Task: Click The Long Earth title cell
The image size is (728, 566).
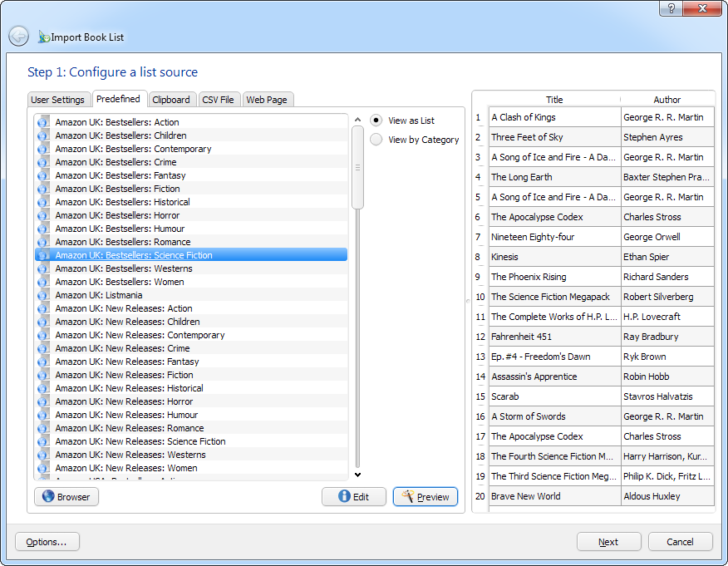Action: point(555,177)
